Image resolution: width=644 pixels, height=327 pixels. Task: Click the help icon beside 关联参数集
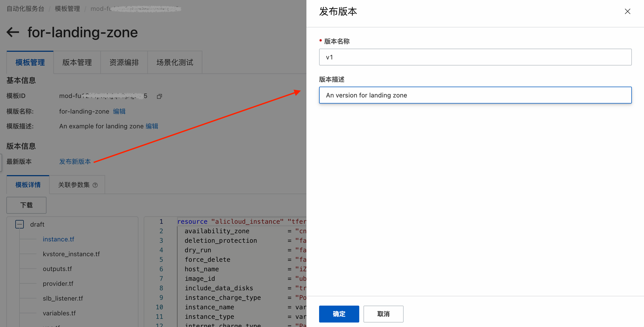(95, 185)
